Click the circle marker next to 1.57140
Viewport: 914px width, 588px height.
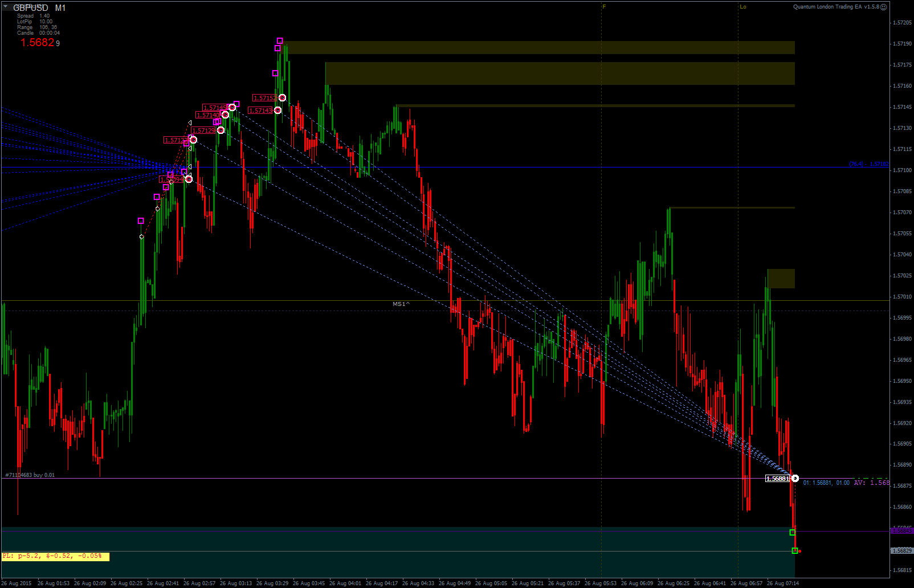[225, 115]
